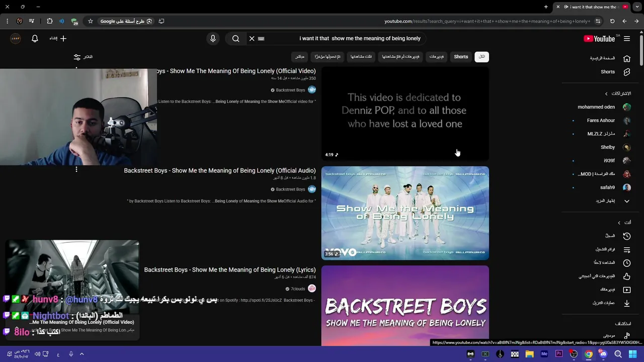Open your videos icon in sidebar
The width and height of the screenshot is (644, 362).
click(x=627, y=290)
